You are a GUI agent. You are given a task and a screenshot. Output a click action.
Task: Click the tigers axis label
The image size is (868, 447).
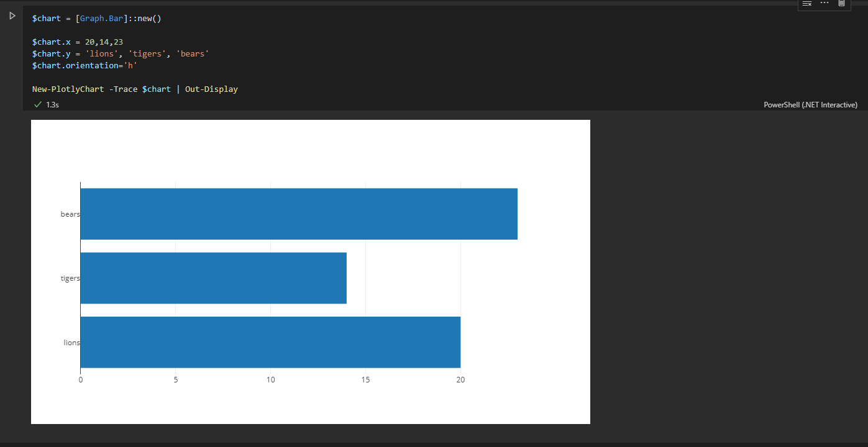pos(70,278)
